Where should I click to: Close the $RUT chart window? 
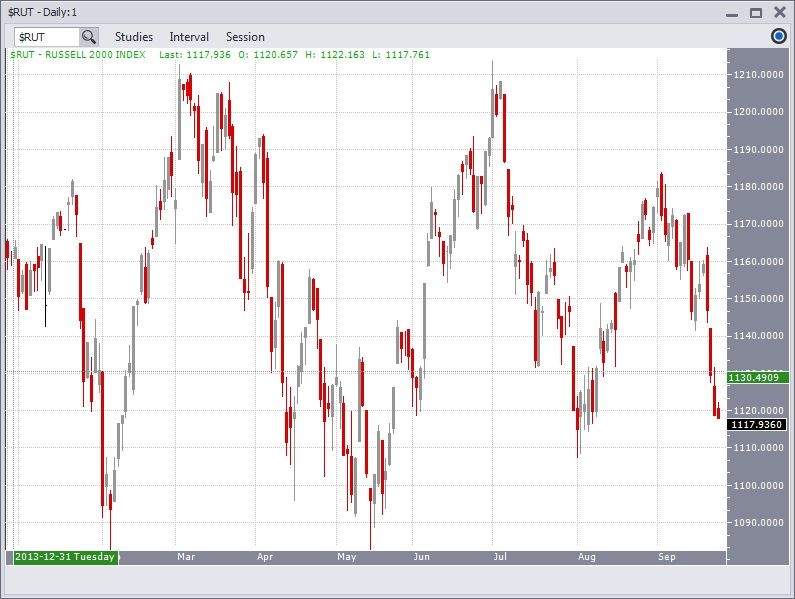(780, 12)
